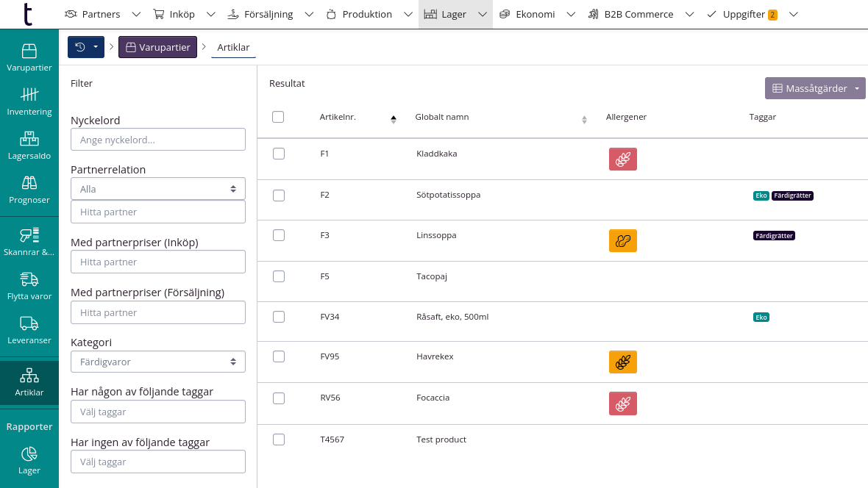Toggle the select-all checkbox in header
Screen dimensions: 868x488
[278, 117]
